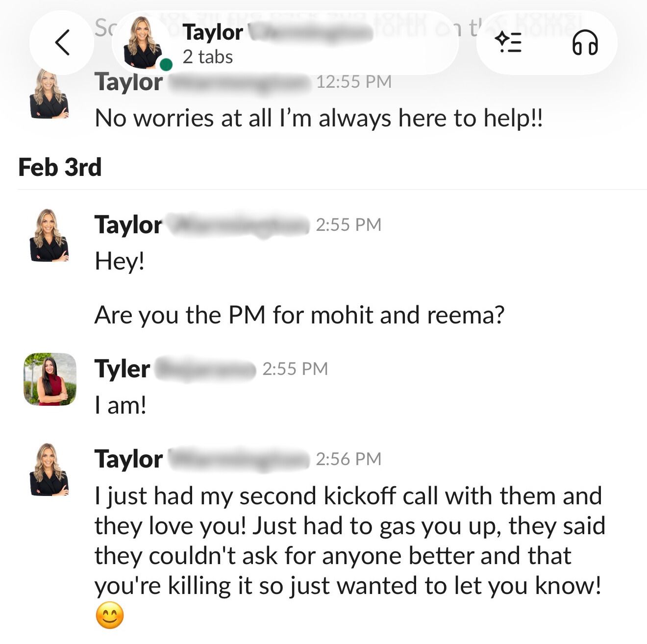The image size is (647, 644).
Task: Tap the "No worries at all" message
Action: [x=319, y=118]
